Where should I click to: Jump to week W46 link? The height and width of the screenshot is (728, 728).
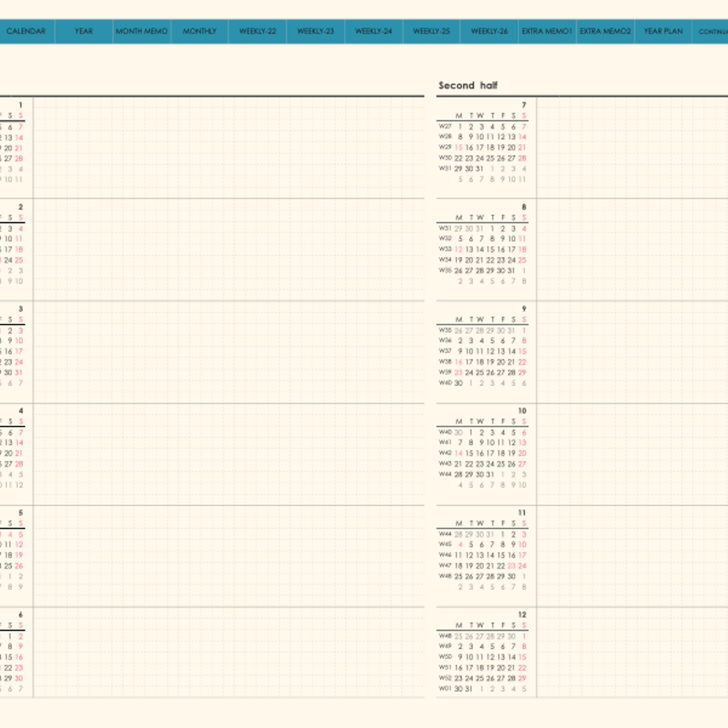(445, 555)
